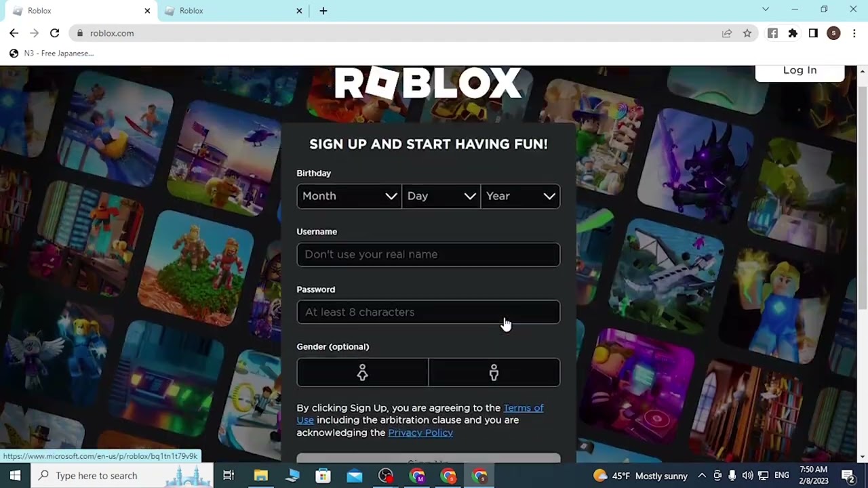Click the Username input field
This screenshot has width=868, height=488.
tap(428, 254)
